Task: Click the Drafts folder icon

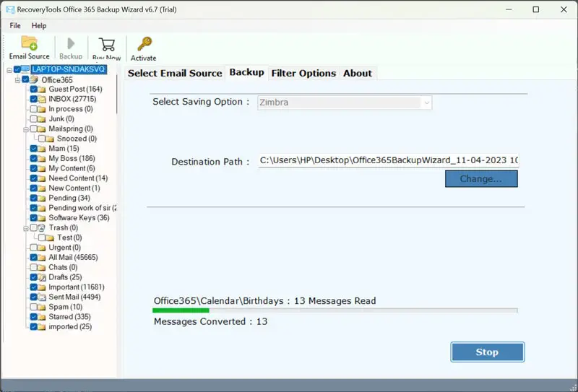Action: click(x=42, y=277)
